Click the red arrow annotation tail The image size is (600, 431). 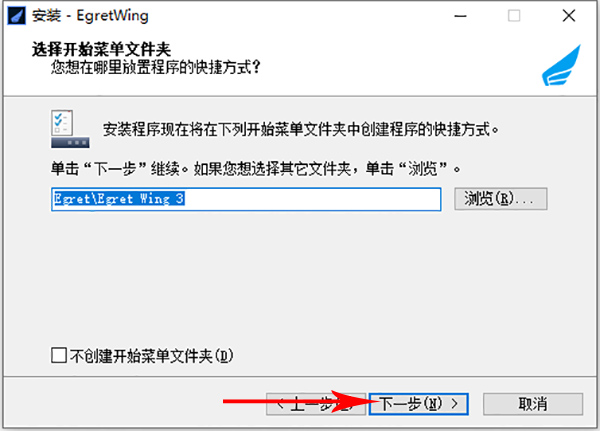click(x=245, y=401)
